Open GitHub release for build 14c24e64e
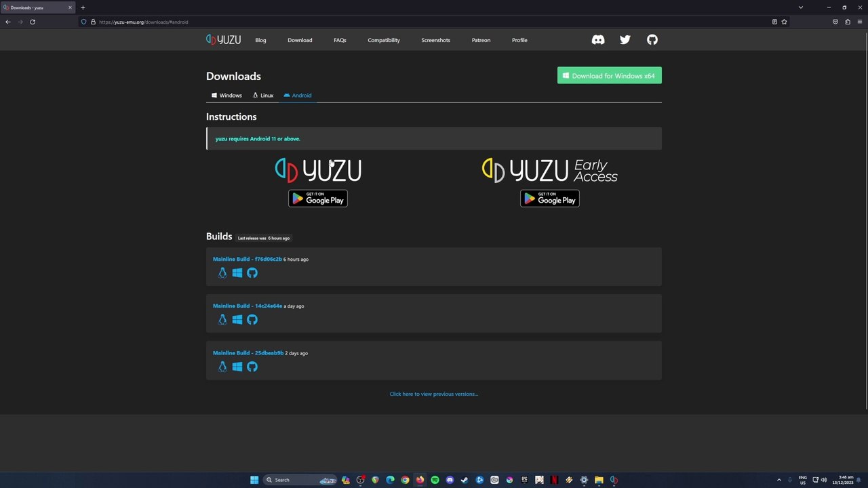 point(252,319)
